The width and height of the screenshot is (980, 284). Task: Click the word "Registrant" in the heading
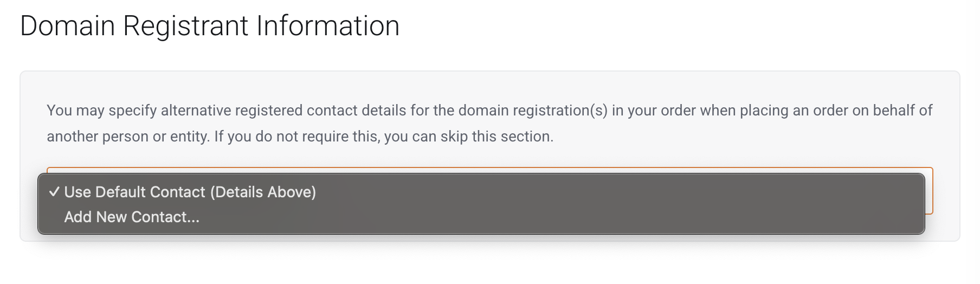coord(185,26)
